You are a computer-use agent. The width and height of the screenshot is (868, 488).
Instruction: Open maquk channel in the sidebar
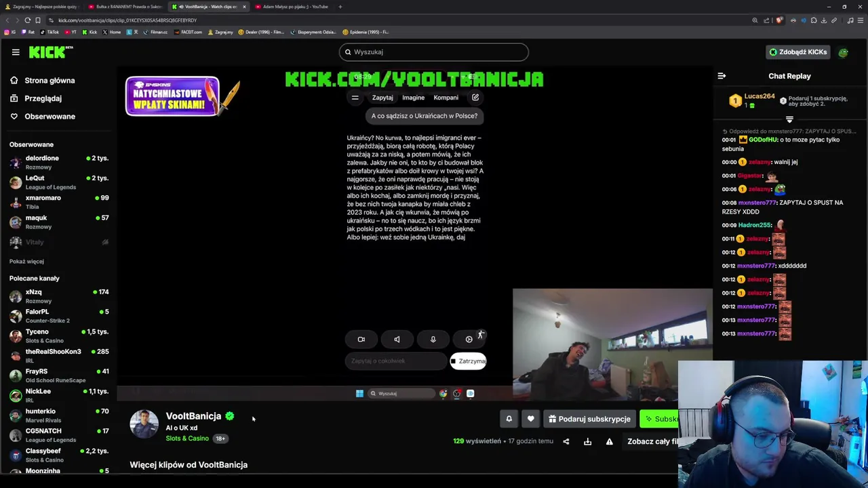[x=58, y=221]
